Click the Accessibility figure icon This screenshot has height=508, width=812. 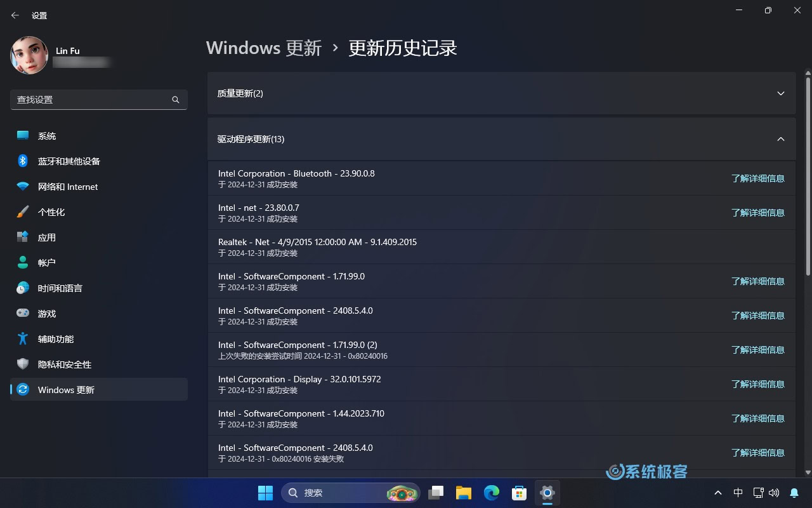click(23, 339)
